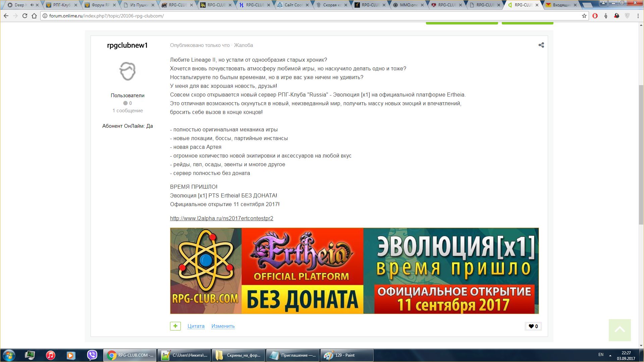
Task: Like the post with the heart counter
Action: pyautogui.click(x=533, y=326)
